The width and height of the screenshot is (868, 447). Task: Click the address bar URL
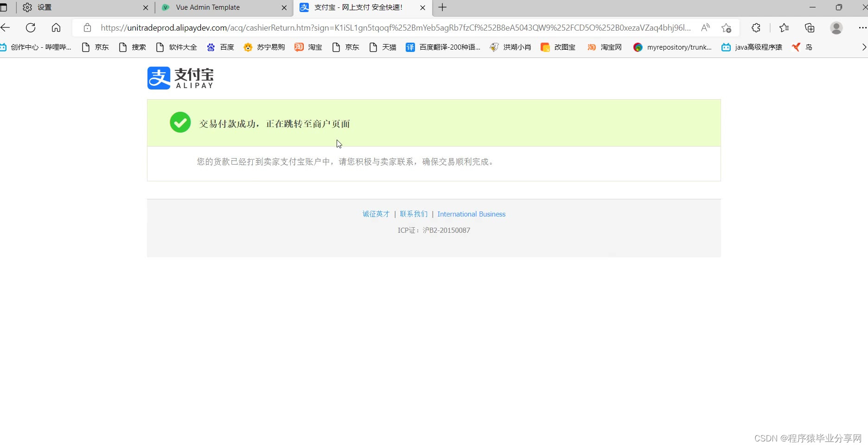pyautogui.click(x=396, y=28)
